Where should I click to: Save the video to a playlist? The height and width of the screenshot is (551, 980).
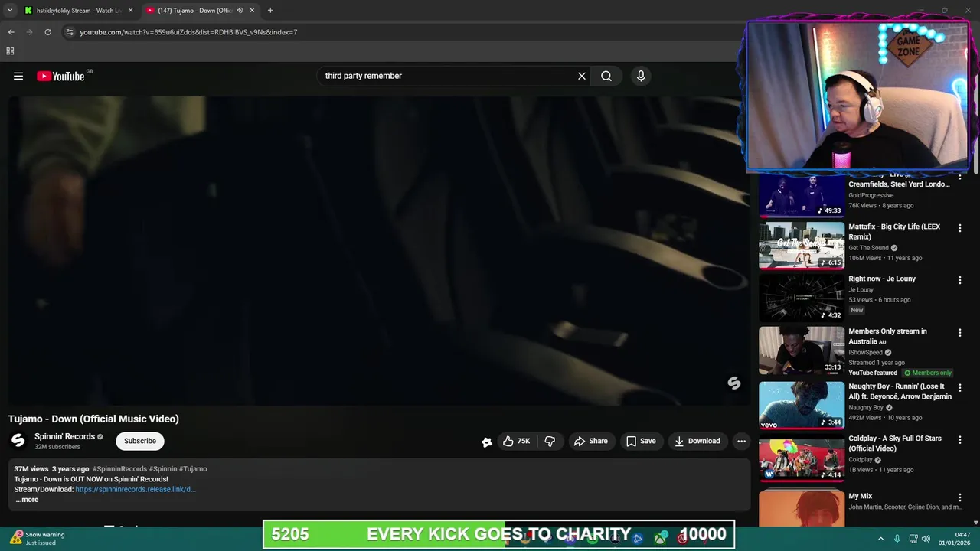641,441
